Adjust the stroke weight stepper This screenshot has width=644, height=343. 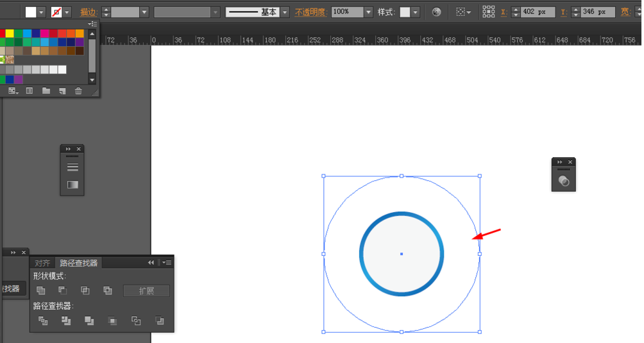(106, 12)
